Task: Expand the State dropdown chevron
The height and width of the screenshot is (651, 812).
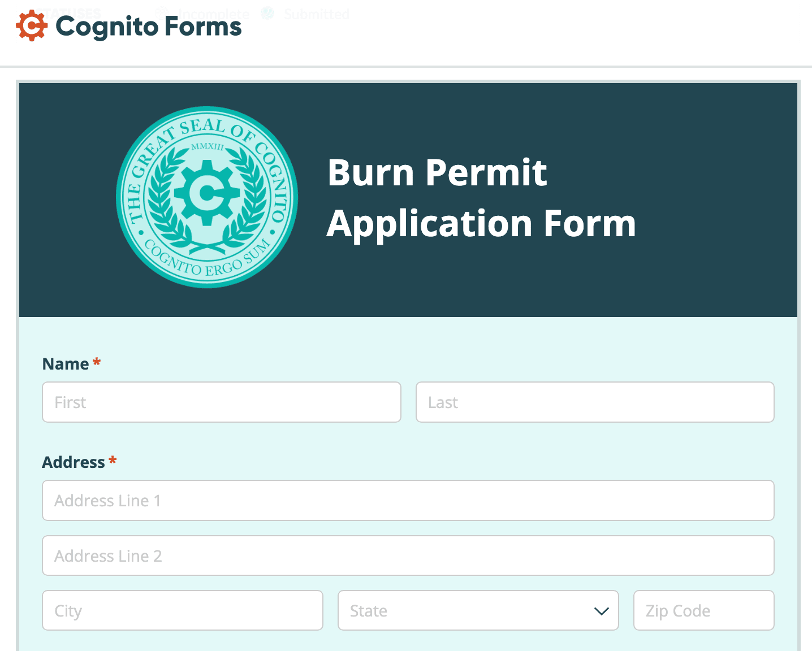Action: point(601,611)
